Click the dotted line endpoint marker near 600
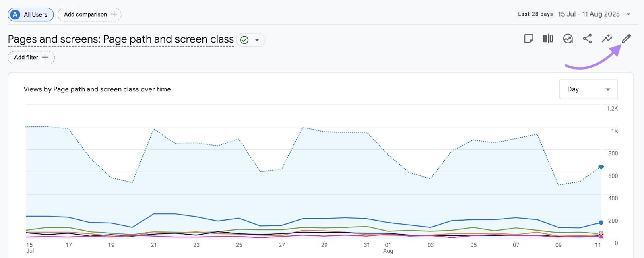The width and height of the screenshot is (644, 258). click(x=601, y=167)
